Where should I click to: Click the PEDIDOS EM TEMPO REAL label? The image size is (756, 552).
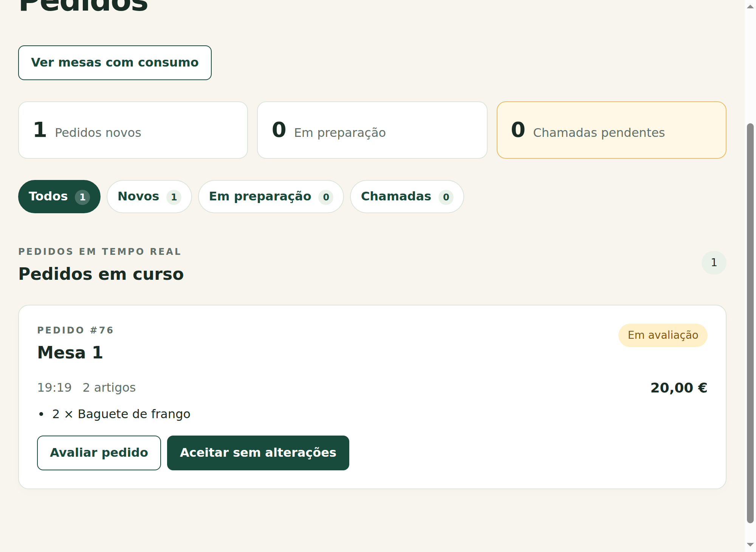(x=100, y=252)
